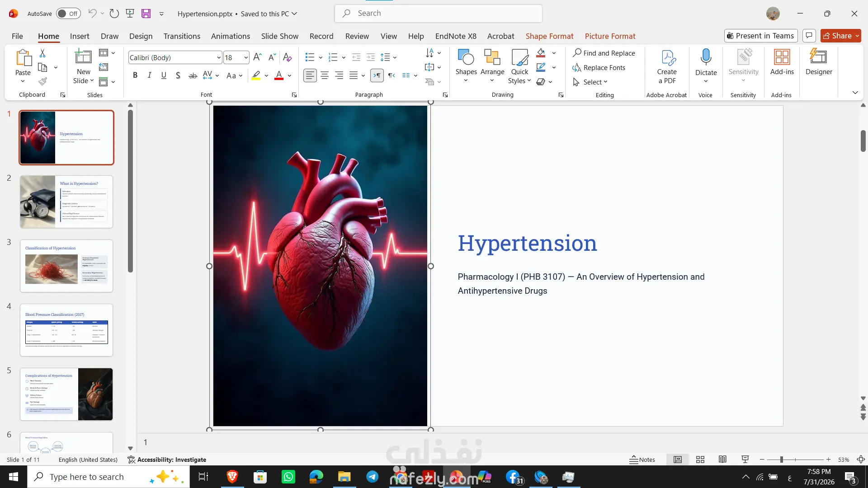This screenshot has height=488, width=868.
Task: Expand the Paste options arrow
Action: pyautogui.click(x=23, y=81)
